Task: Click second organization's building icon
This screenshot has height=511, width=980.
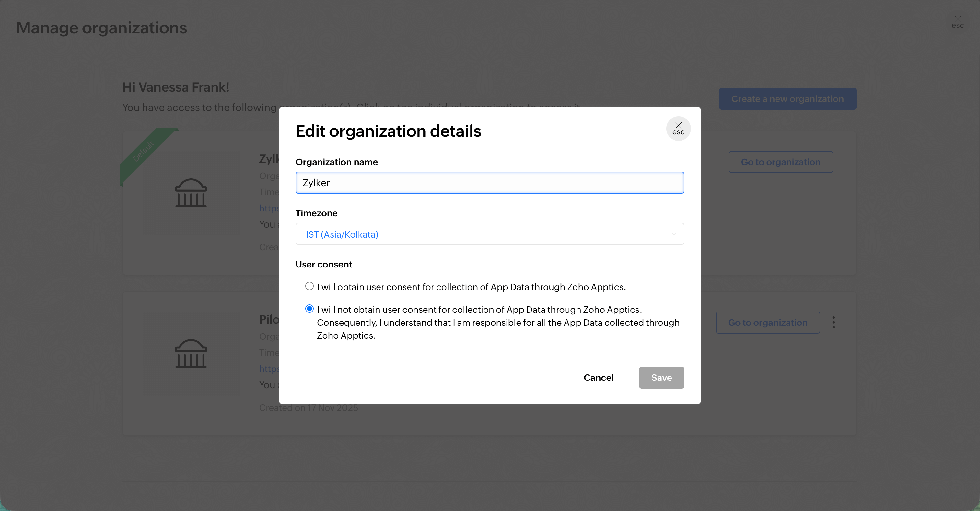Action: [191, 354]
